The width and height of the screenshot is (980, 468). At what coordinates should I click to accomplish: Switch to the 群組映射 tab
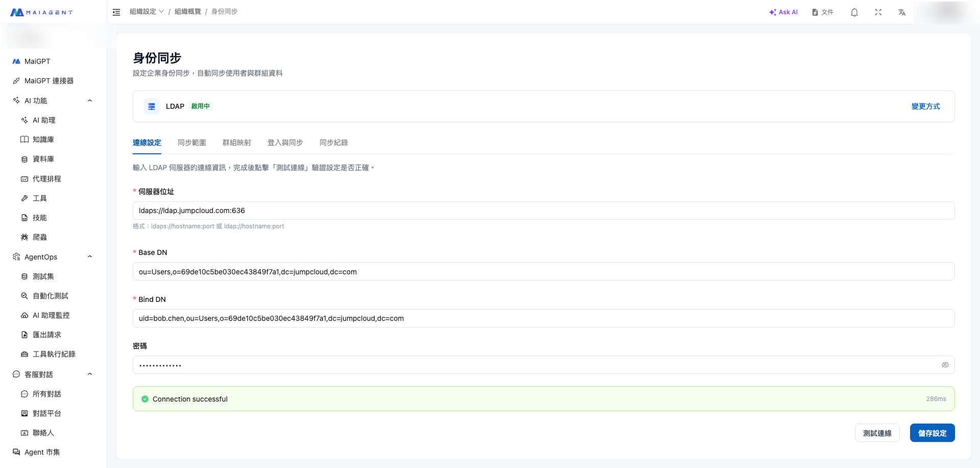[236, 143]
